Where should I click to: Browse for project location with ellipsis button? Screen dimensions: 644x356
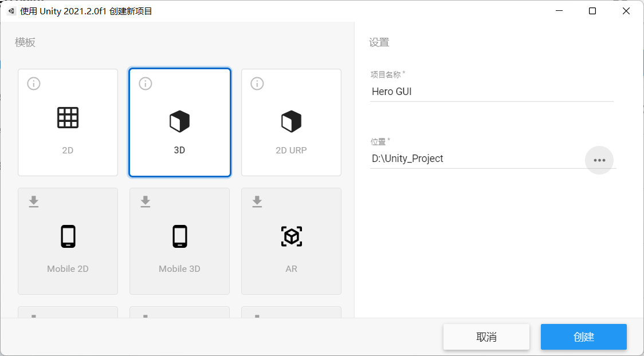pos(599,160)
